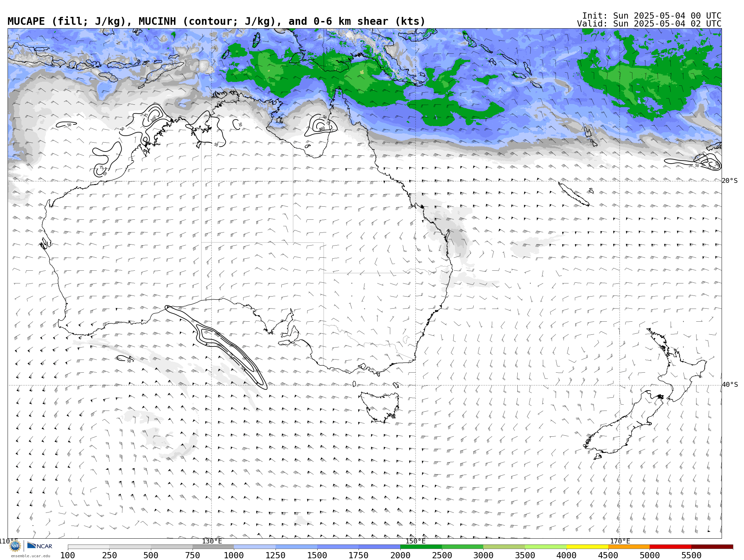This screenshot has height=560, width=744.
Task: Click the colorbar tick label '1000'
Action: (x=234, y=556)
